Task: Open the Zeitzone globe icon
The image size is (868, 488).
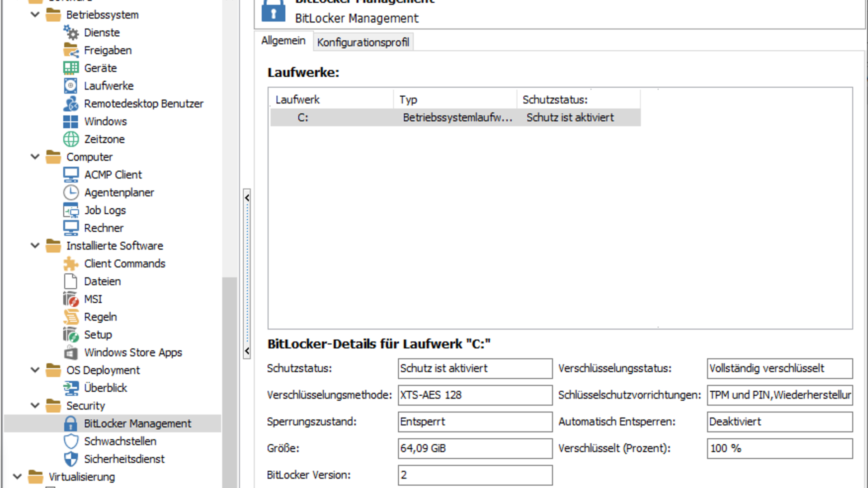Action: 71,139
